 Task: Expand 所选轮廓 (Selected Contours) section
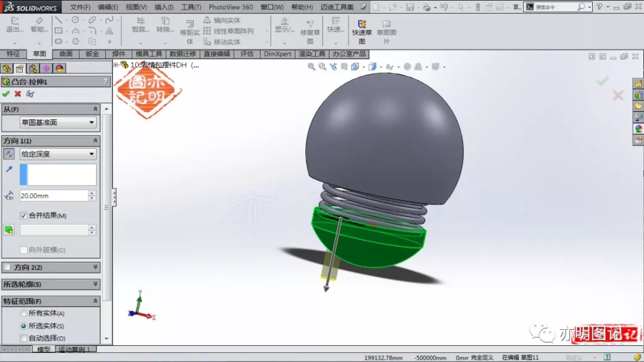pyautogui.click(x=95, y=284)
